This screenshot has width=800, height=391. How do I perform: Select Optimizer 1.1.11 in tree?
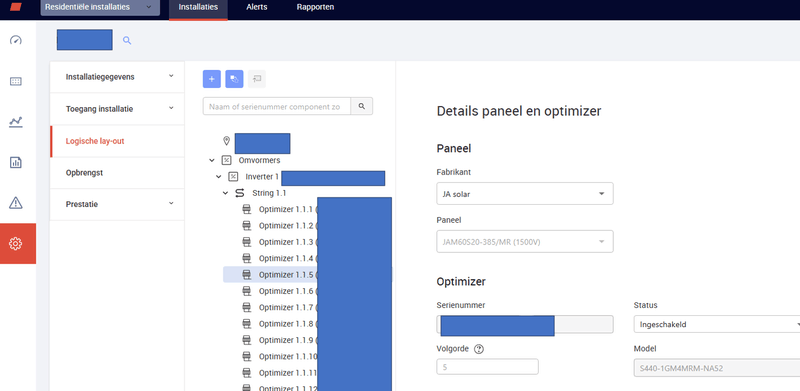coord(288,373)
